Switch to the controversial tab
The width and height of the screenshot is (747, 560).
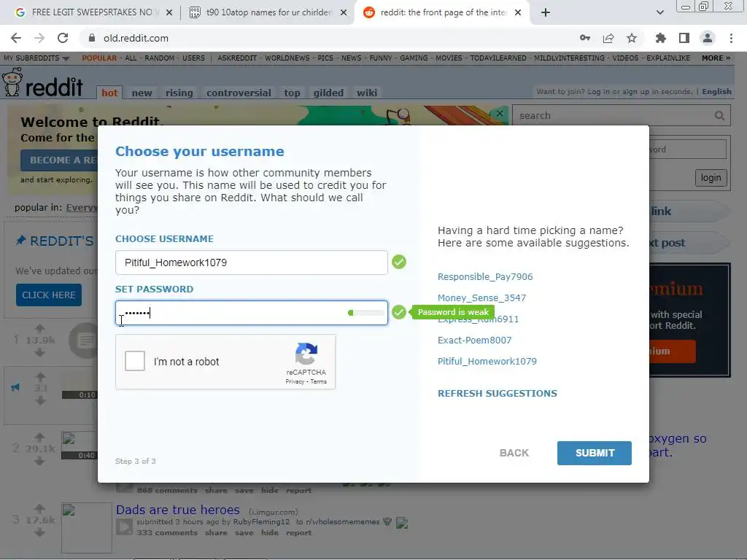[239, 93]
